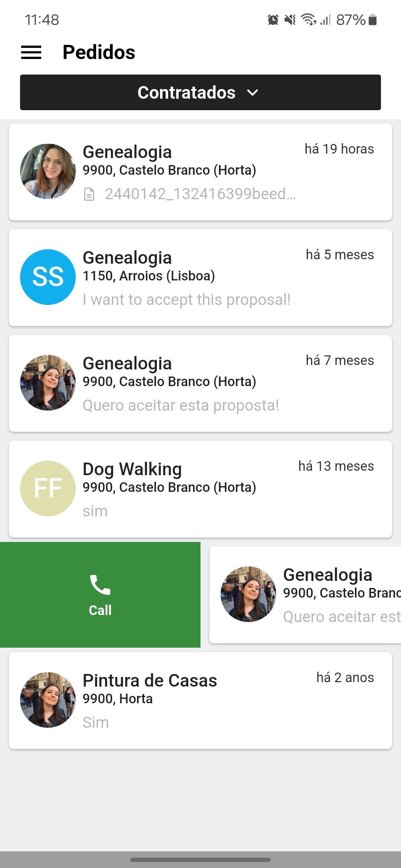Tap the profile photo of woman with glasses
The height and width of the screenshot is (868, 401).
click(48, 171)
